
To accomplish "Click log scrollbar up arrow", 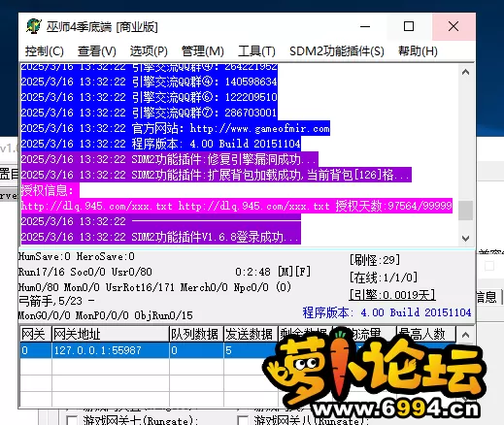I will click(465, 72).
